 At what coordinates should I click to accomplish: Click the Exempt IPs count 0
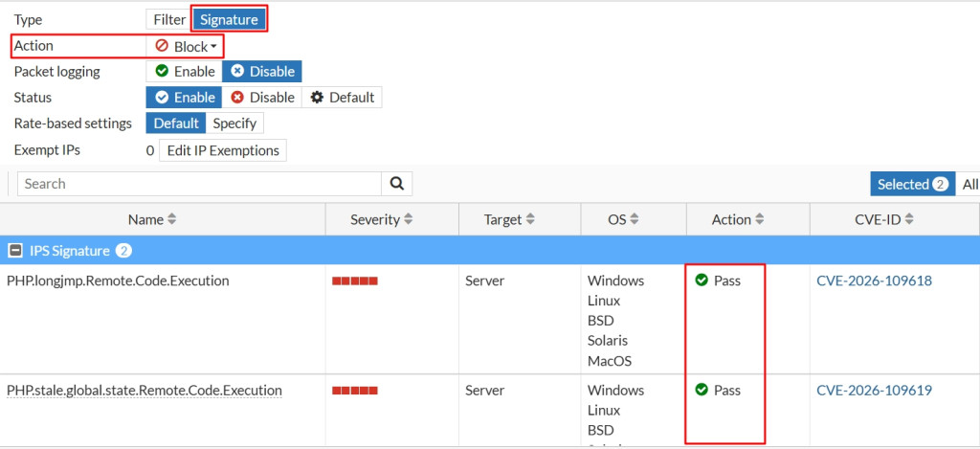click(x=150, y=150)
